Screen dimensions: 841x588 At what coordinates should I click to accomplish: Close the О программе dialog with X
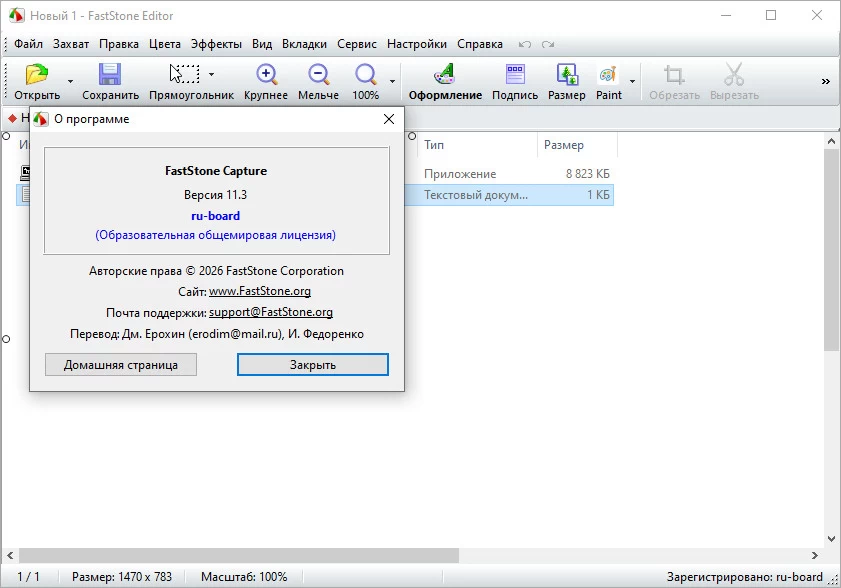coord(389,119)
